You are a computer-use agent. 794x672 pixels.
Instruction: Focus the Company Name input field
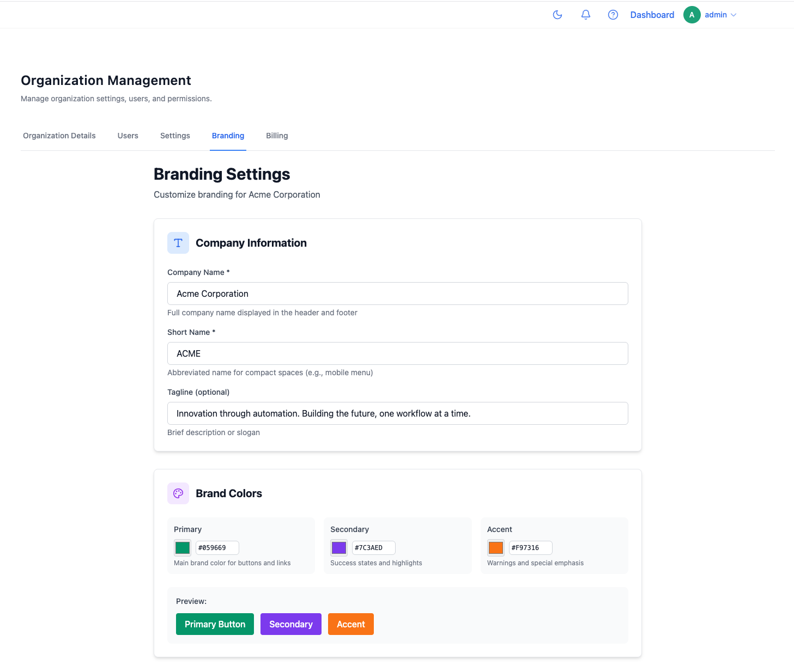[x=397, y=294]
